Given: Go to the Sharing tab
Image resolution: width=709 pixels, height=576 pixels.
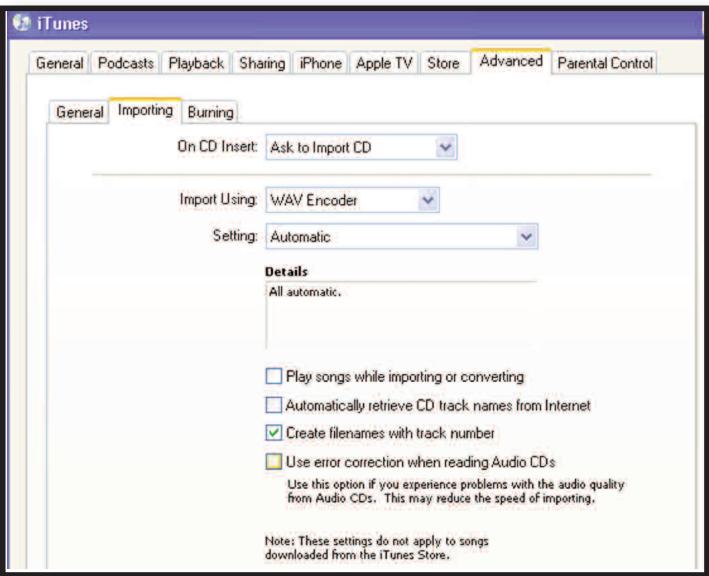Looking at the screenshot, I should (x=262, y=63).
